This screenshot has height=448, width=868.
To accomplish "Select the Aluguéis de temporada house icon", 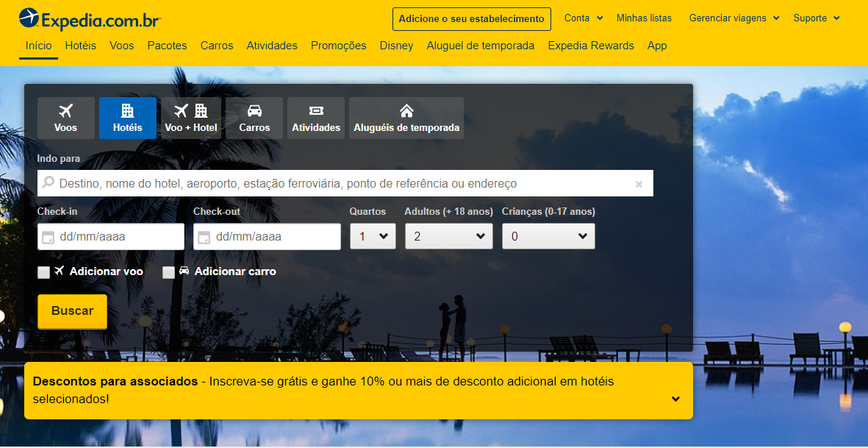I will pos(406,111).
